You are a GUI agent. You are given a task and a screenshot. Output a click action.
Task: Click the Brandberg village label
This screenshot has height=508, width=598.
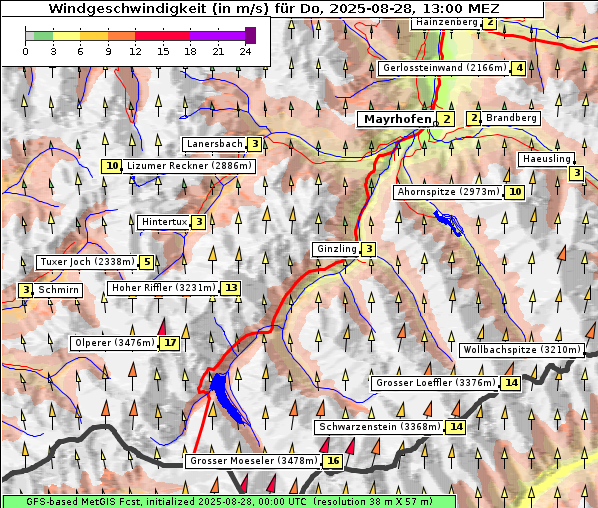[x=511, y=118]
